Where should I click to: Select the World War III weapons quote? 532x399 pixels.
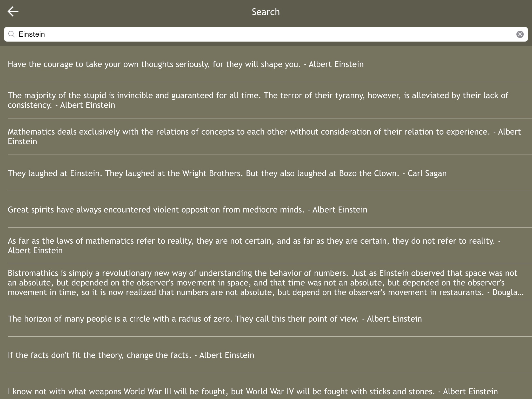click(252, 391)
